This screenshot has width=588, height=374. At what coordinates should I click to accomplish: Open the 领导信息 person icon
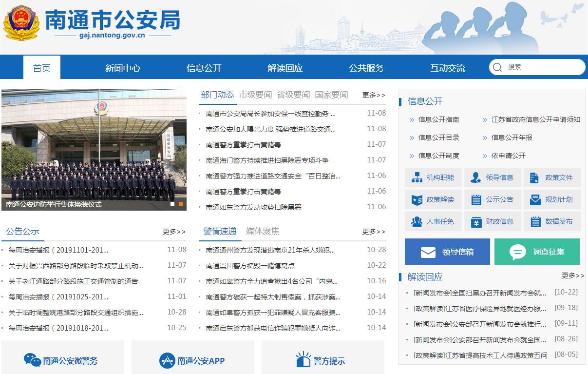476,177
